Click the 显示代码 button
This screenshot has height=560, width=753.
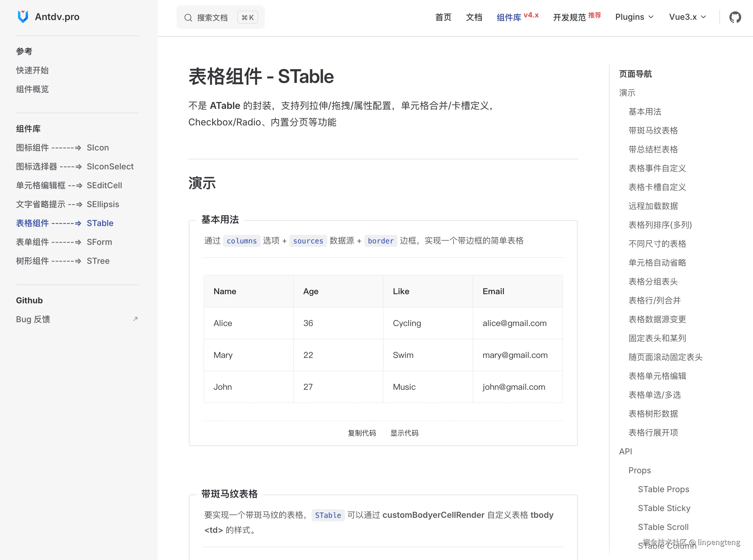click(x=404, y=433)
